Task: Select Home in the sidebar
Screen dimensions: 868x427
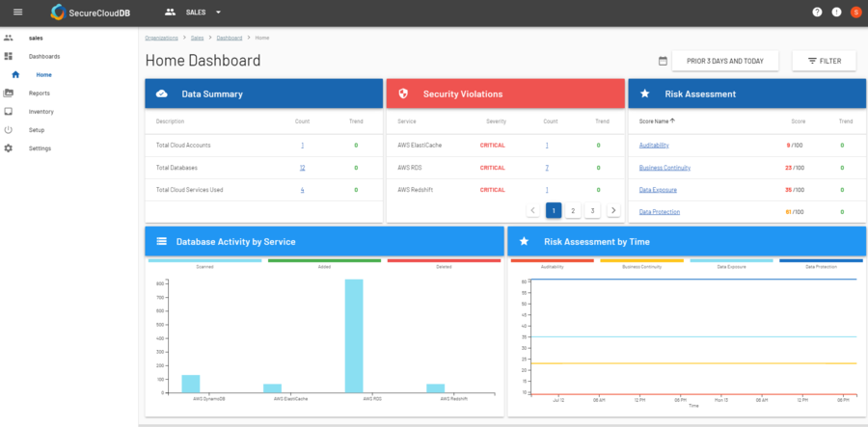Action: (x=43, y=75)
